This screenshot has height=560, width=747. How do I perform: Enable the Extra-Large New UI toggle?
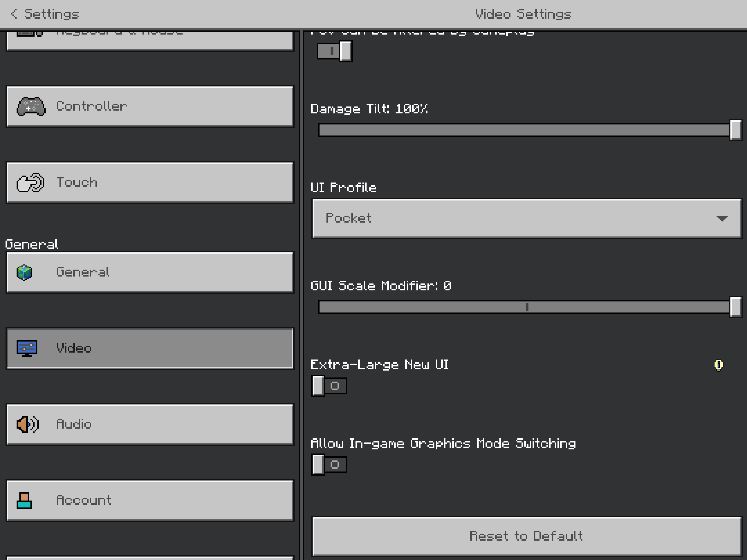(329, 386)
